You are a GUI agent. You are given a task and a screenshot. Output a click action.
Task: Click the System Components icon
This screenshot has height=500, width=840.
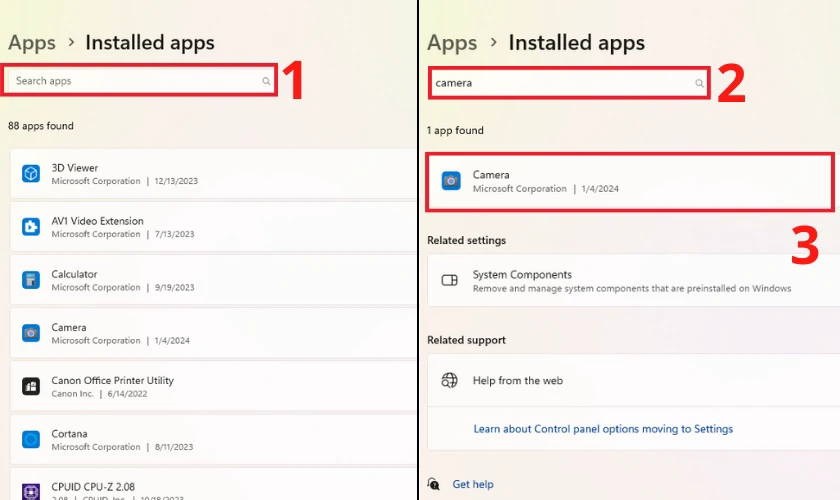pyautogui.click(x=449, y=280)
